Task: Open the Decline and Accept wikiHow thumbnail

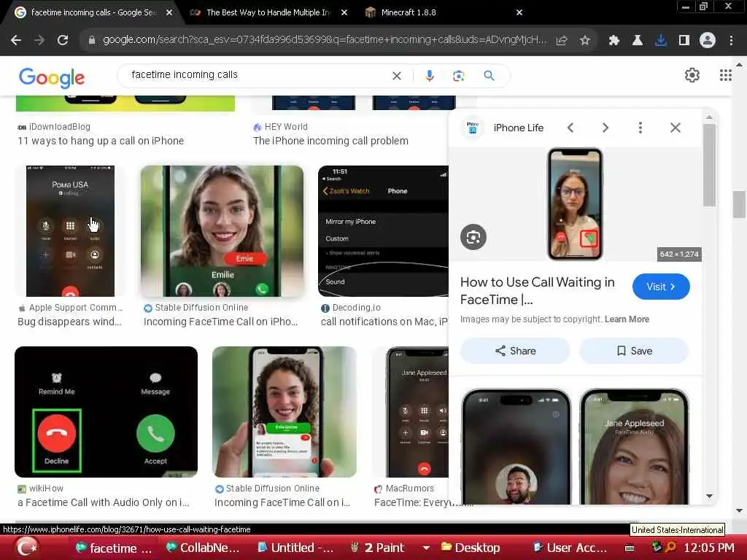Action: coord(106,412)
